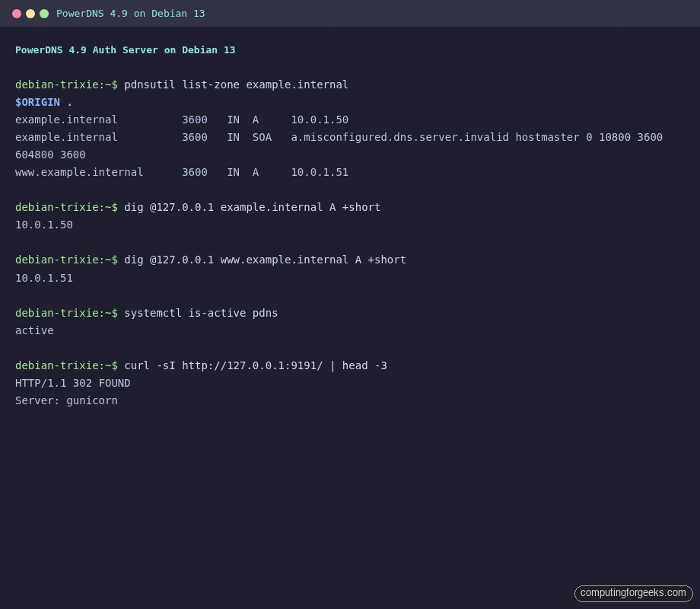Click the red close window dot
The width and height of the screenshot is (700, 609).
pyautogui.click(x=17, y=14)
